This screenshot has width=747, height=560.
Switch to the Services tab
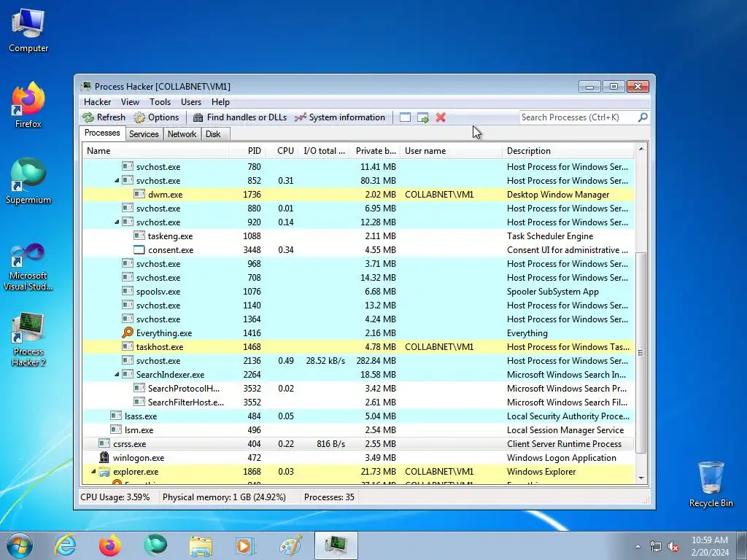(144, 134)
